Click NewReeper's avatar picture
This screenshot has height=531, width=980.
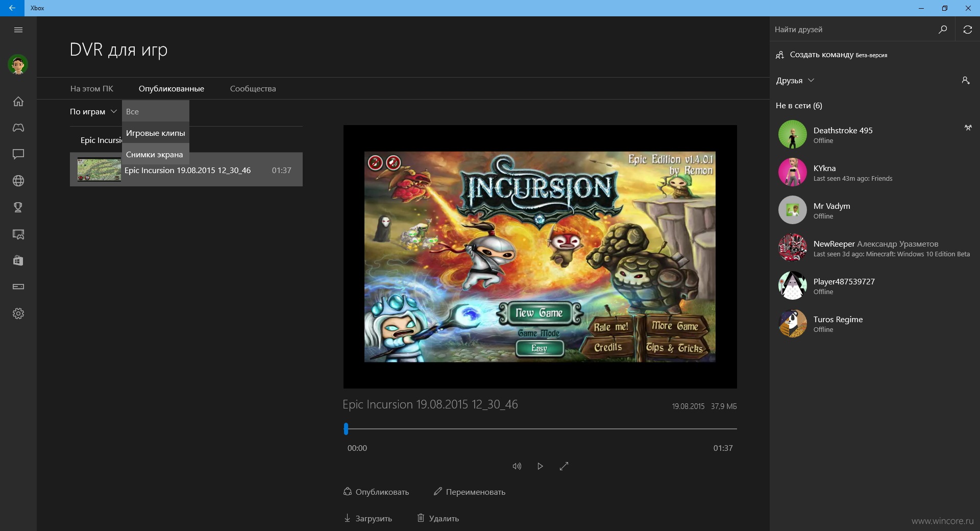tap(792, 248)
